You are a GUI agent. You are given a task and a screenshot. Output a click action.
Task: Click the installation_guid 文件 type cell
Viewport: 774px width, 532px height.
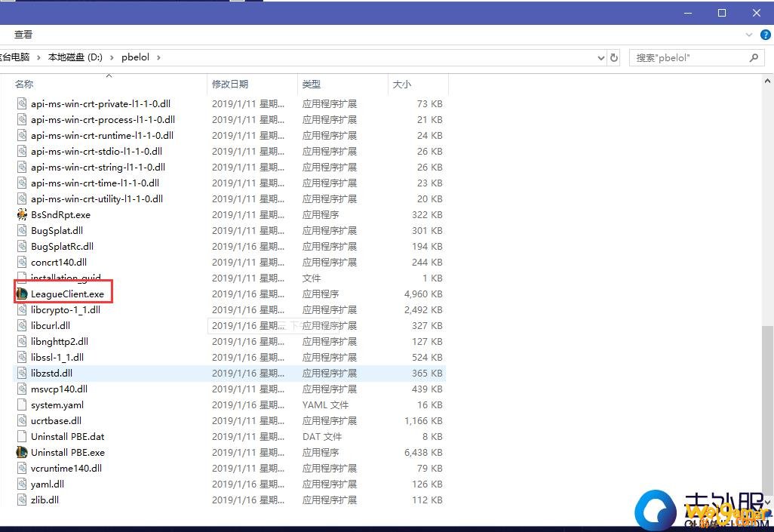click(312, 278)
